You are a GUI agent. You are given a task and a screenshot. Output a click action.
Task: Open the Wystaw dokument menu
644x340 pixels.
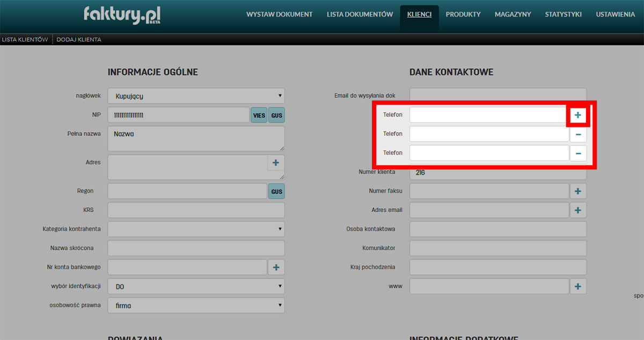tap(279, 15)
